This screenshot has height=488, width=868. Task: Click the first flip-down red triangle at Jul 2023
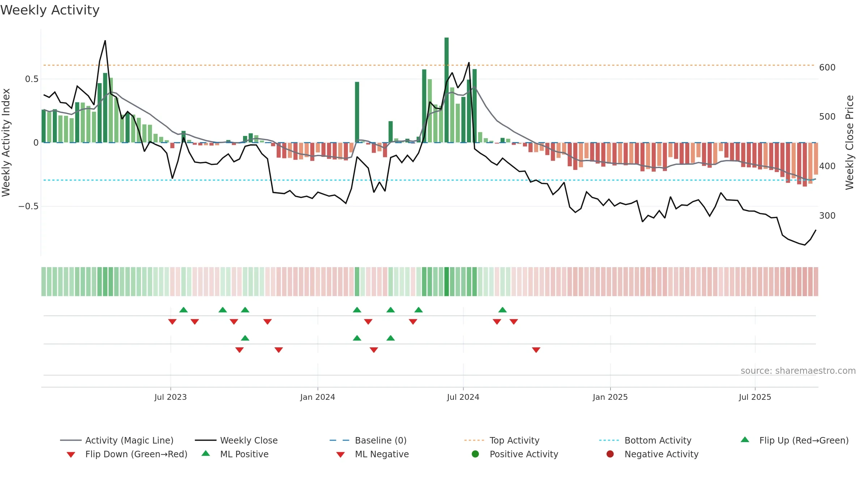(x=172, y=322)
